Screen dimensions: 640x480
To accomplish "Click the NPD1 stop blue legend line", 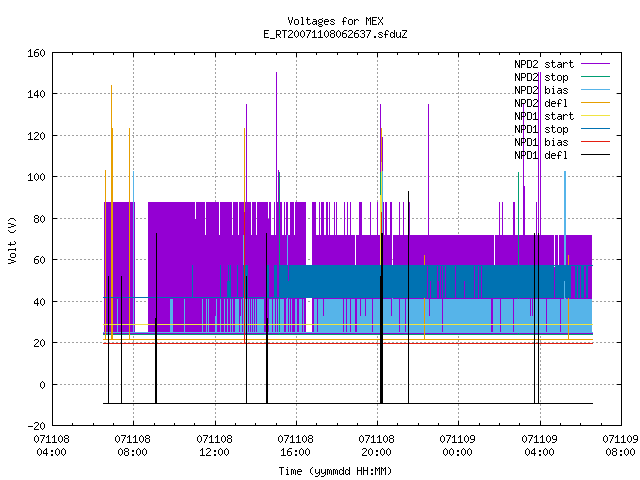I will coord(595,129).
